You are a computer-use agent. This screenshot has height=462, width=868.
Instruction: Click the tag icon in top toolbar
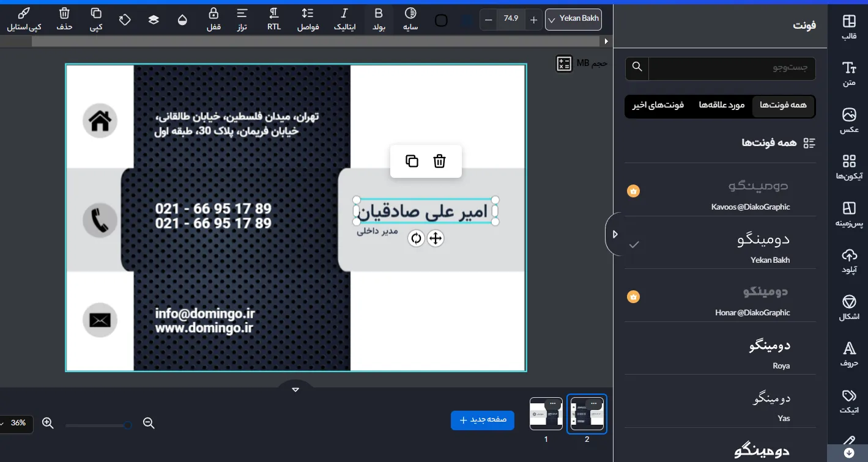(125, 20)
